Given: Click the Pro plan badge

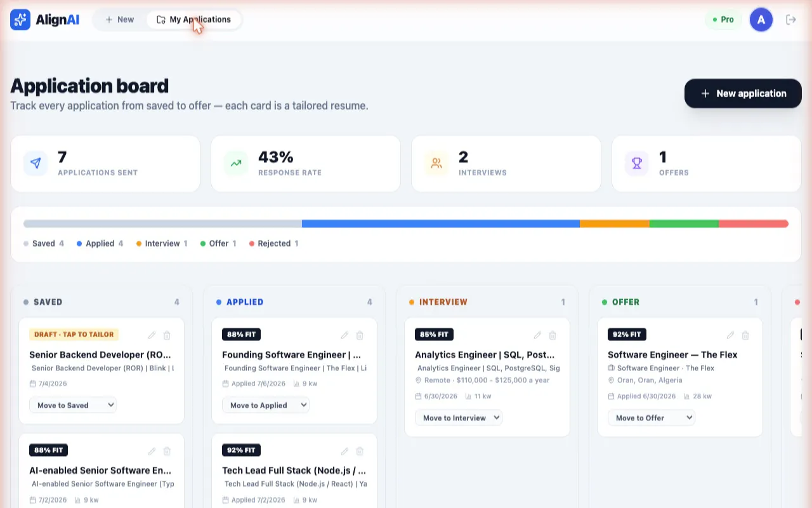Looking at the screenshot, I should 723,20.
